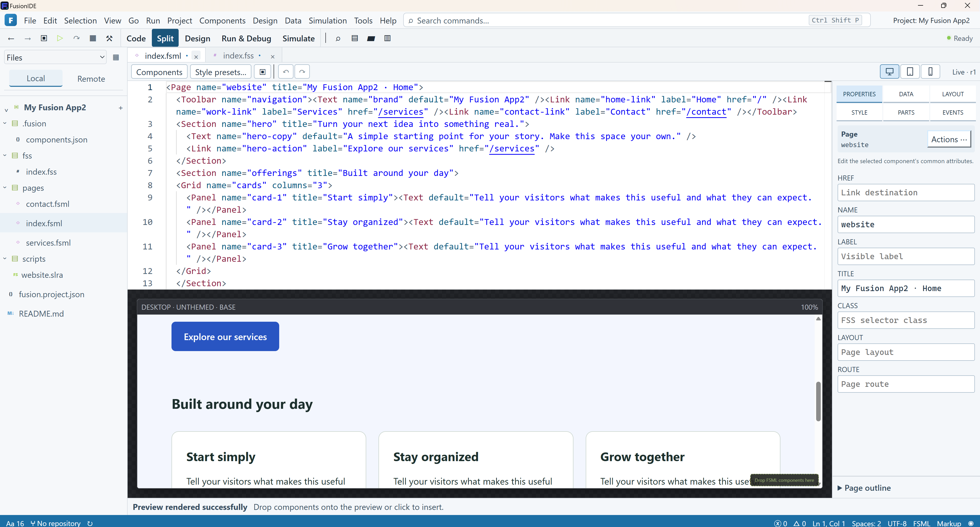Open the Run & Debug mode
Viewport: 980px width, 527px height.
[x=246, y=39]
